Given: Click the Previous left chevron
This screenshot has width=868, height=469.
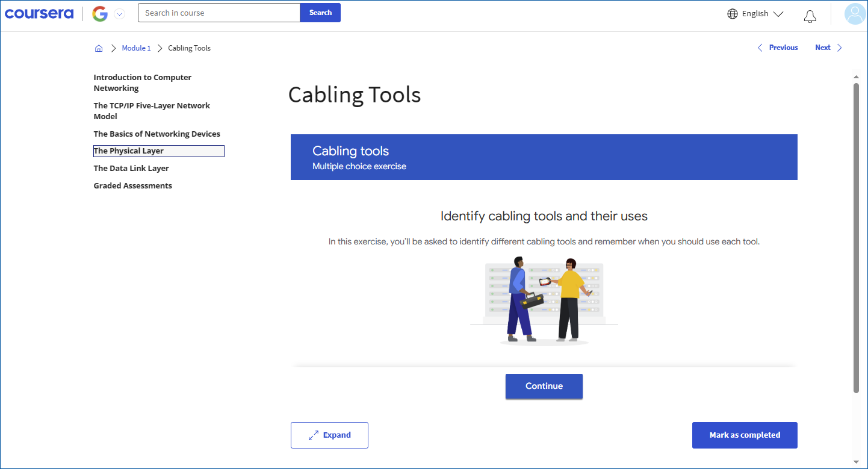Looking at the screenshot, I should [x=760, y=48].
